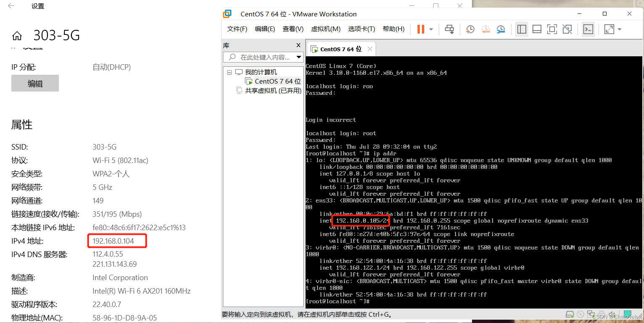
Task: Click the DNS server value 221.131.143.69
Action: tap(114, 264)
